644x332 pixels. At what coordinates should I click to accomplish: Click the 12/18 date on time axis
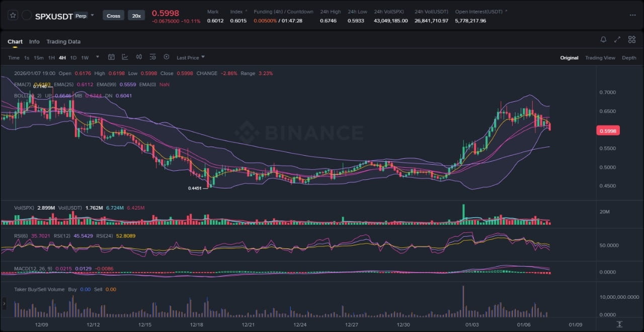click(198, 325)
